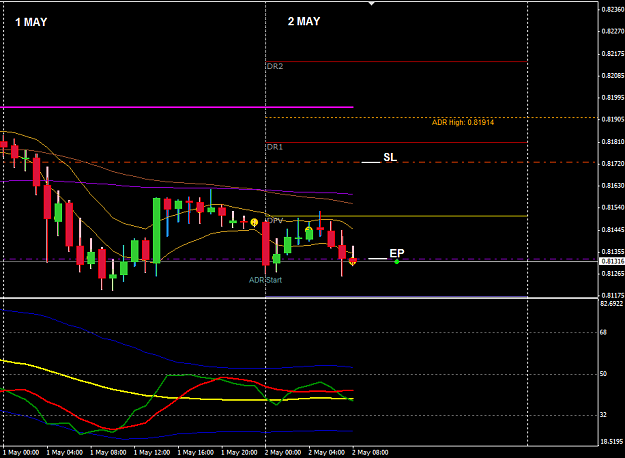Click the 0.81445 price axis label
This screenshot has height=458, width=625.
click(613, 230)
